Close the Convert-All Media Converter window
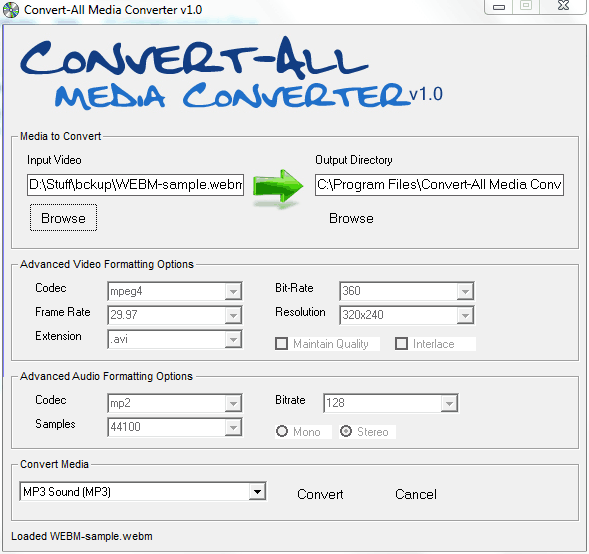This screenshot has height=554, width=589. point(563,6)
